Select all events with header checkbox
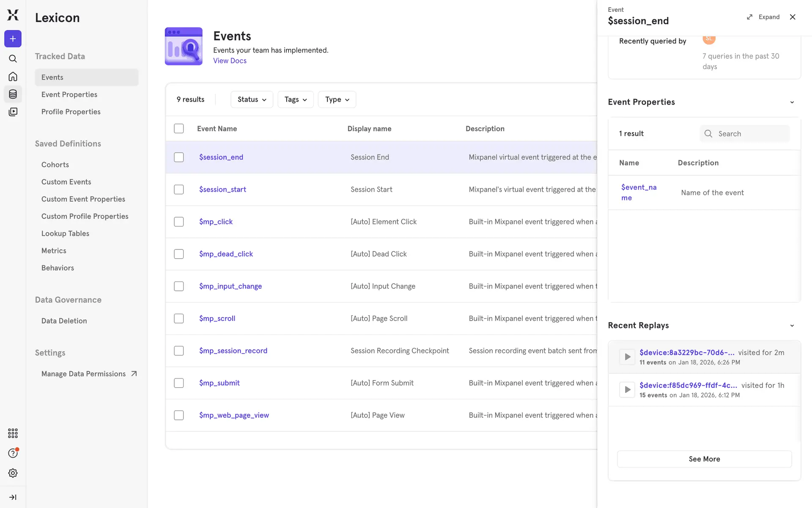This screenshot has height=508, width=812. [179, 128]
